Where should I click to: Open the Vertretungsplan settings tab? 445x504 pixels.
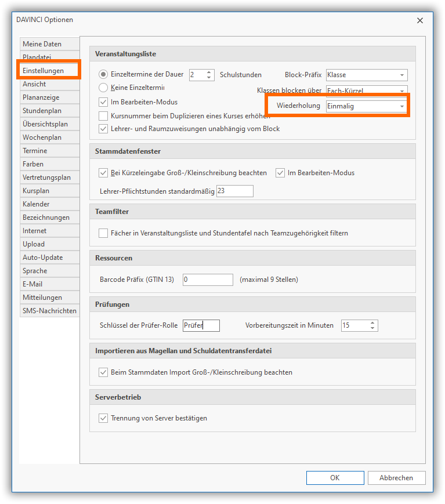tap(46, 177)
